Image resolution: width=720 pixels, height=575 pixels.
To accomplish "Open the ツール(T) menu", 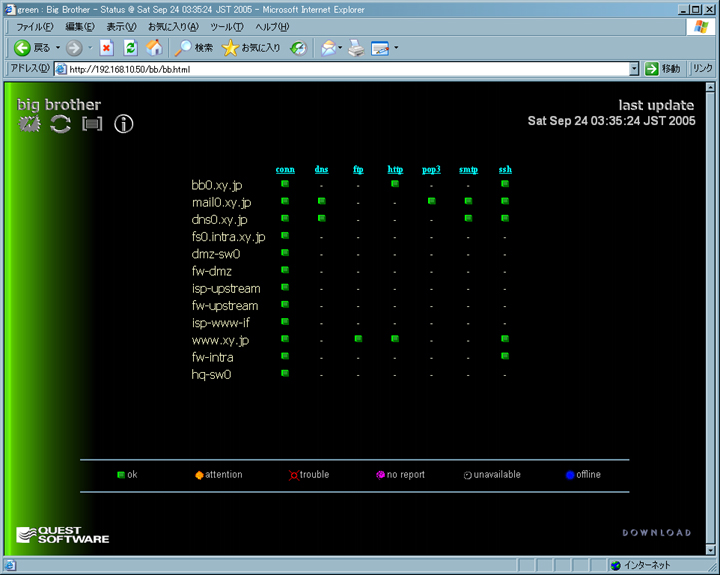I will (227, 27).
